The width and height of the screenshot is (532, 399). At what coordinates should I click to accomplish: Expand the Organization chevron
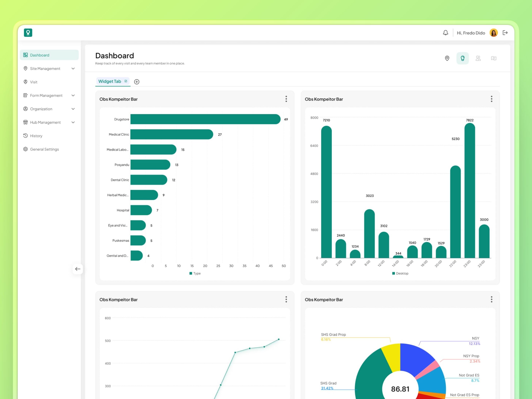coord(73,109)
